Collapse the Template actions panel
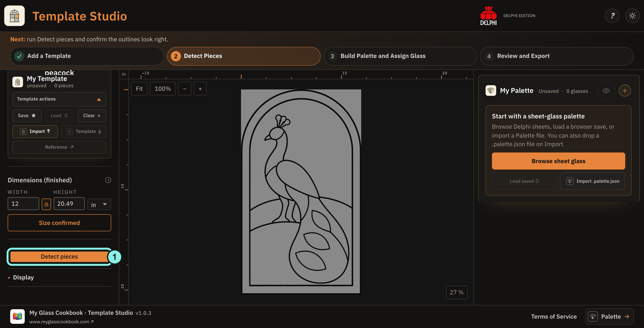This screenshot has height=328, width=644. point(59,99)
